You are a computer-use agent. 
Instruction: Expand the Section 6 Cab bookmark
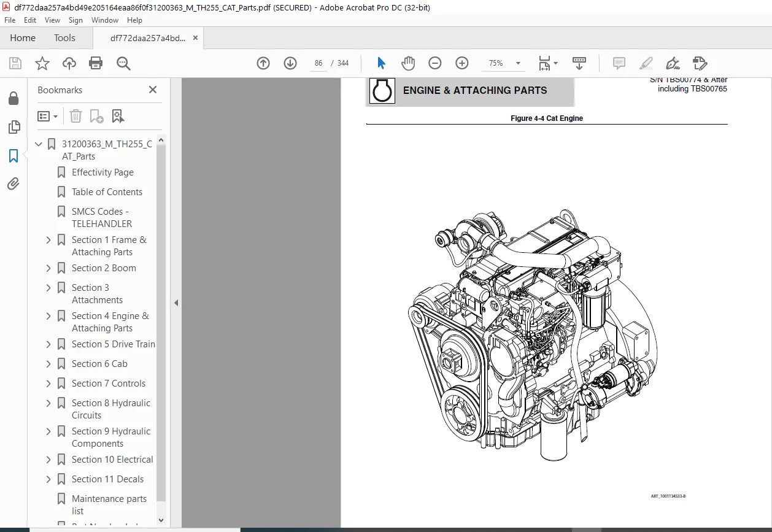click(48, 364)
